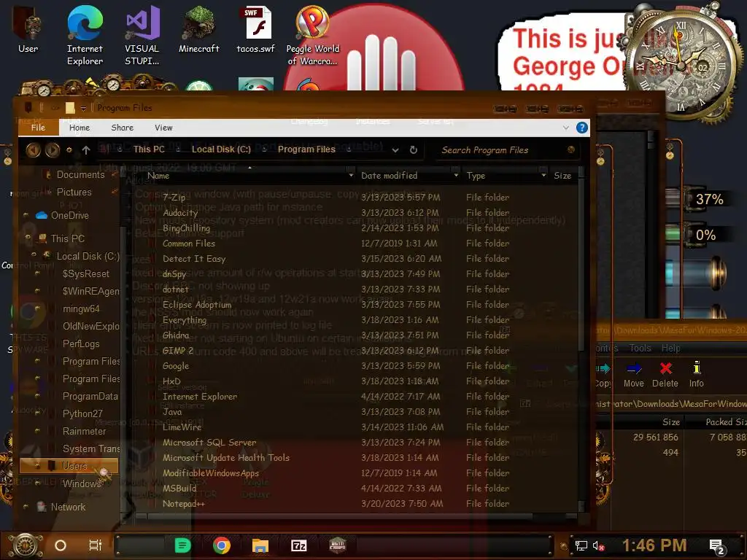Switch to File Explorer taskbar icon
The image size is (747, 560).
[x=260, y=545]
